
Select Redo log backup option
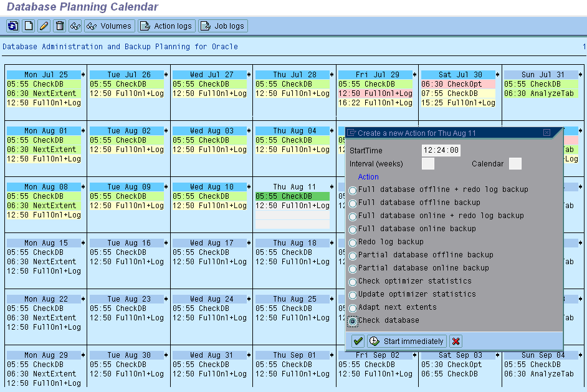point(353,242)
